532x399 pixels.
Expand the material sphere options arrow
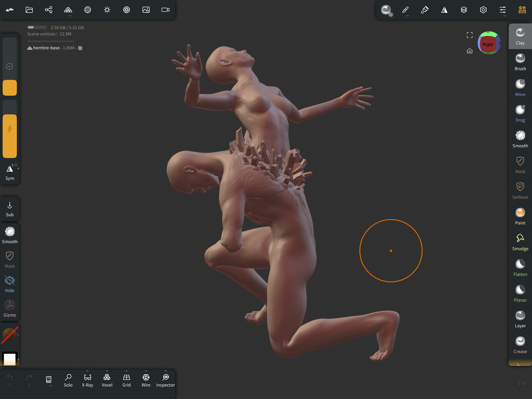coord(18,335)
